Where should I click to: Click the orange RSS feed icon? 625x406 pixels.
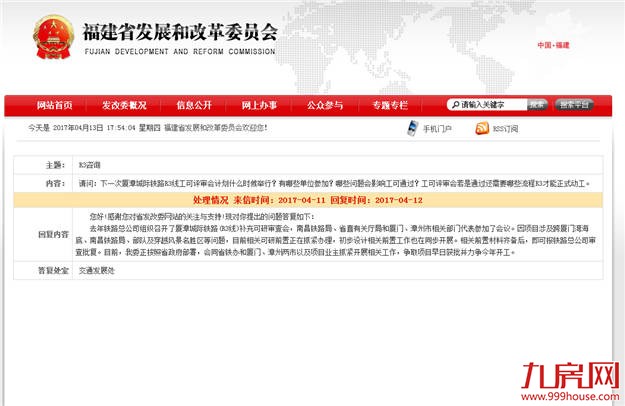click(482, 128)
